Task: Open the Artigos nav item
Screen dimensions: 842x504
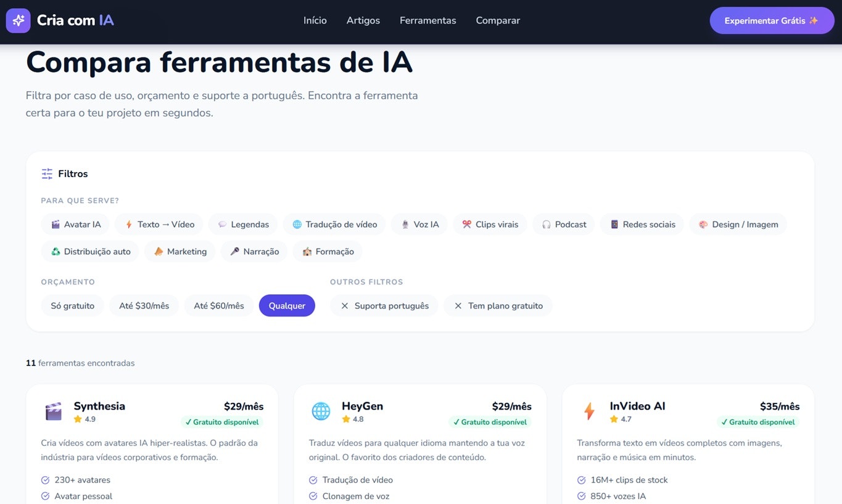Action: click(363, 20)
